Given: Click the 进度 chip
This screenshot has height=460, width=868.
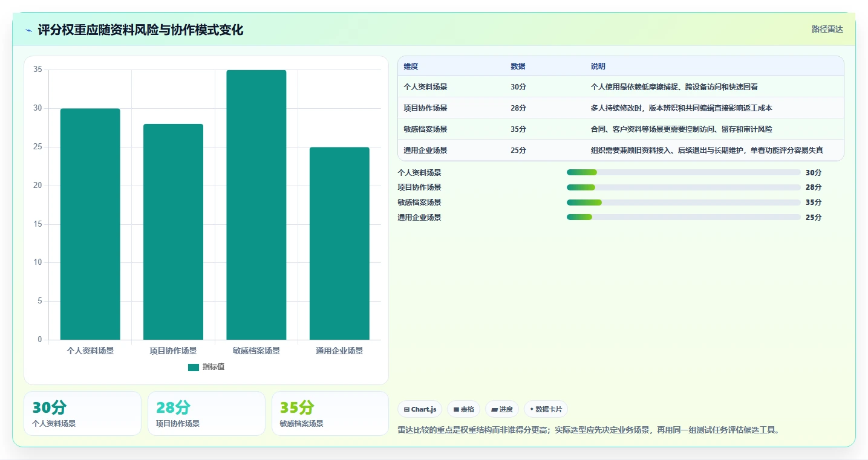Looking at the screenshot, I should click(x=502, y=409).
